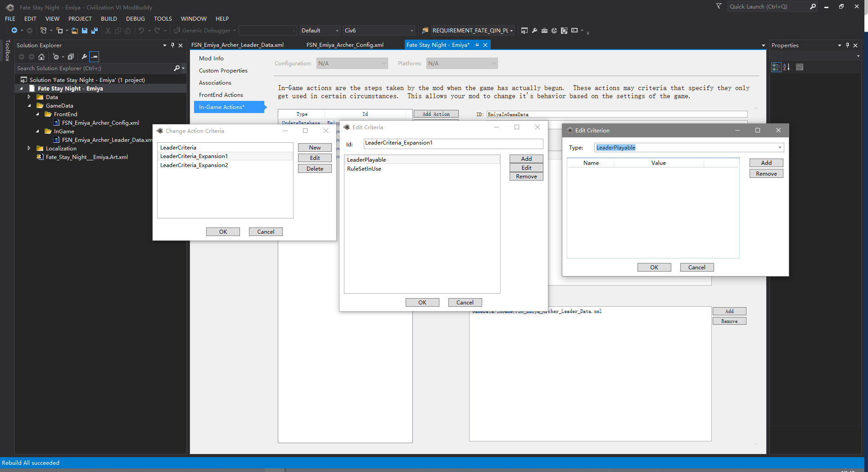Open the FILE menu

click(x=10, y=19)
